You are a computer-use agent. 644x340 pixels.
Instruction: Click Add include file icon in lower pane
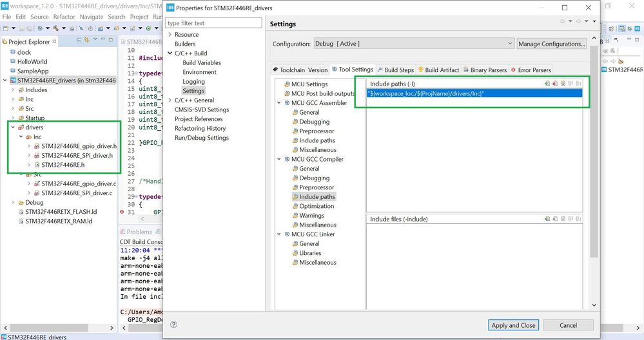(547, 218)
